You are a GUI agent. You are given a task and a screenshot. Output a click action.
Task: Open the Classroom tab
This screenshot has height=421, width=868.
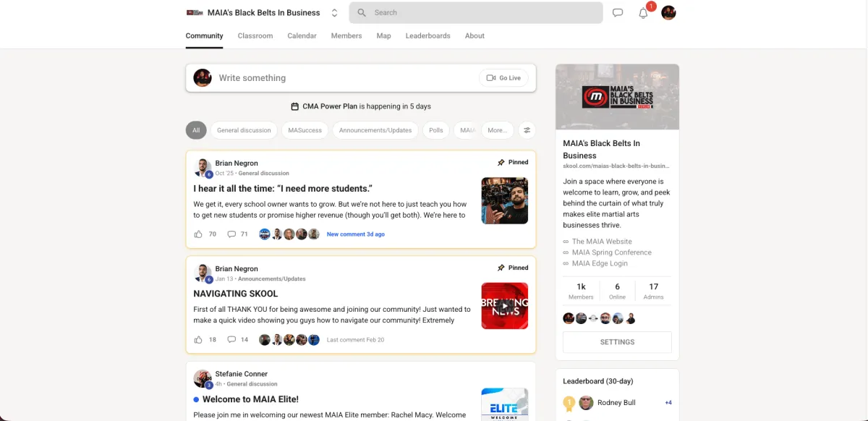click(x=255, y=35)
